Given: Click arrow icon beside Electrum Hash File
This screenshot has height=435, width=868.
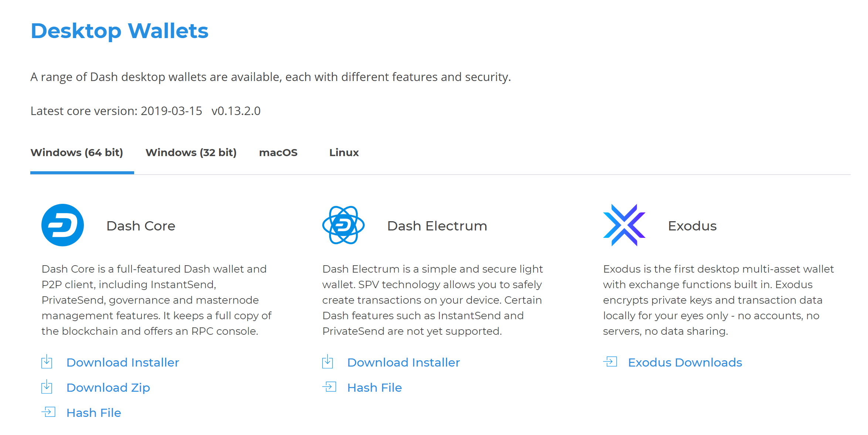Looking at the screenshot, I should pyautogui.click(x=329, y=387).
